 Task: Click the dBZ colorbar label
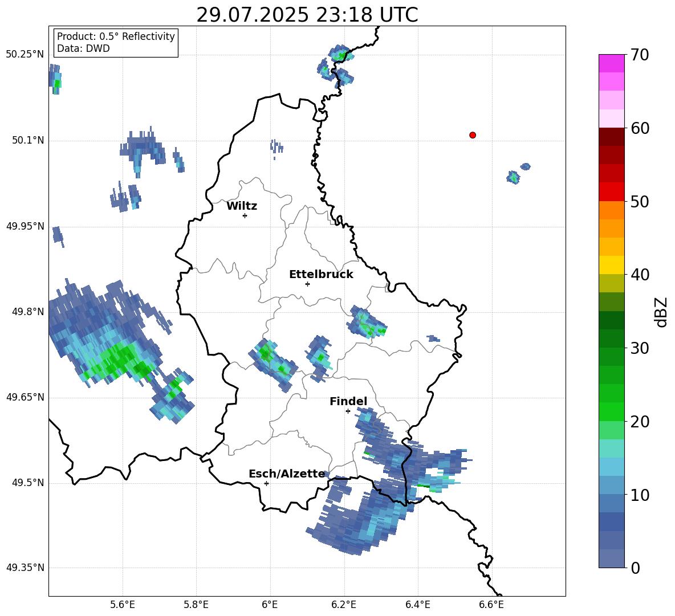point(660,312)
